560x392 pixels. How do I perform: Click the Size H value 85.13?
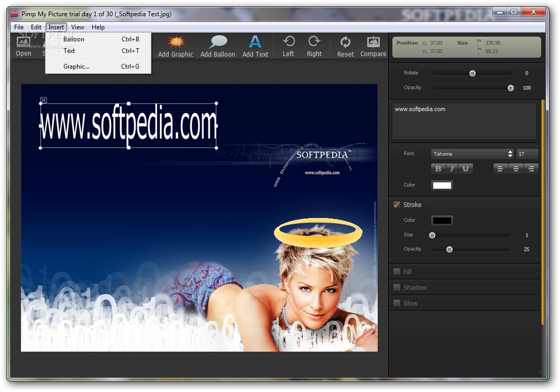point(492,51)
